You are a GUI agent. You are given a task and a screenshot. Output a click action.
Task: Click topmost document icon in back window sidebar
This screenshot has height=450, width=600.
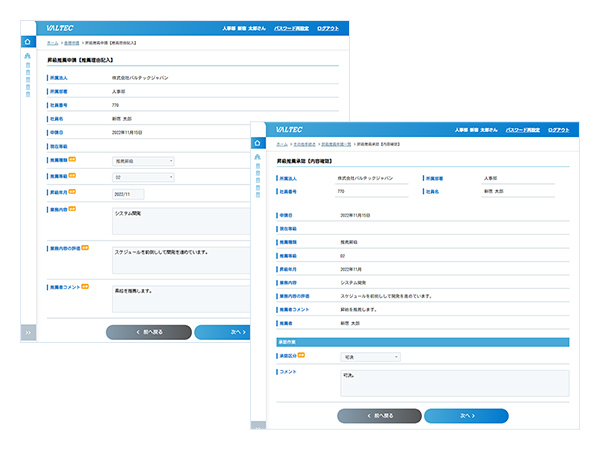28,67
